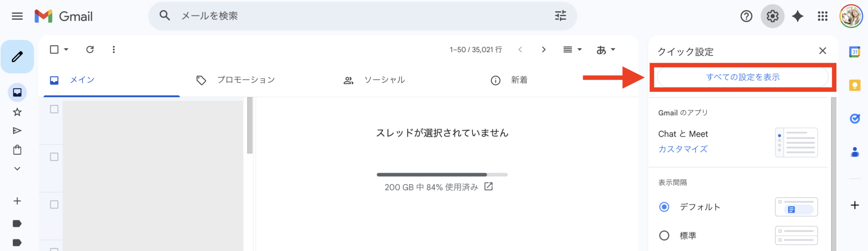Open the Help question mark icon
This screenshot has height=251, width=868.
[746, 16]
